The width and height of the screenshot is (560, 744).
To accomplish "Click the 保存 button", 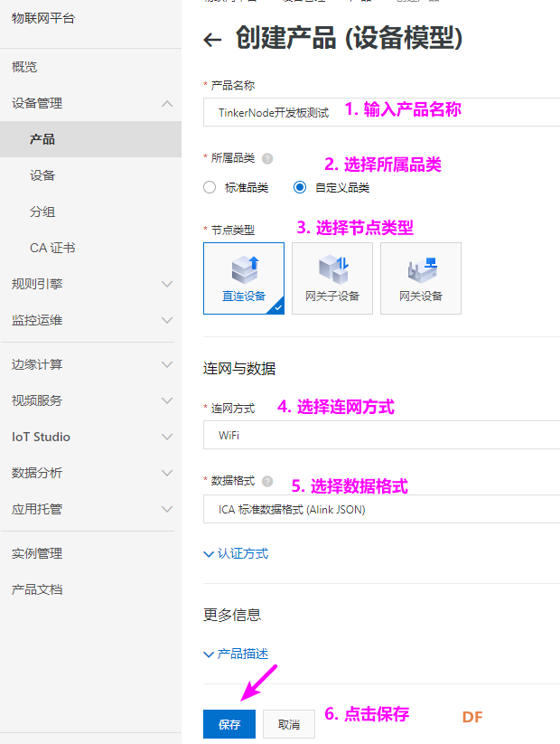I will pos(229,724).
